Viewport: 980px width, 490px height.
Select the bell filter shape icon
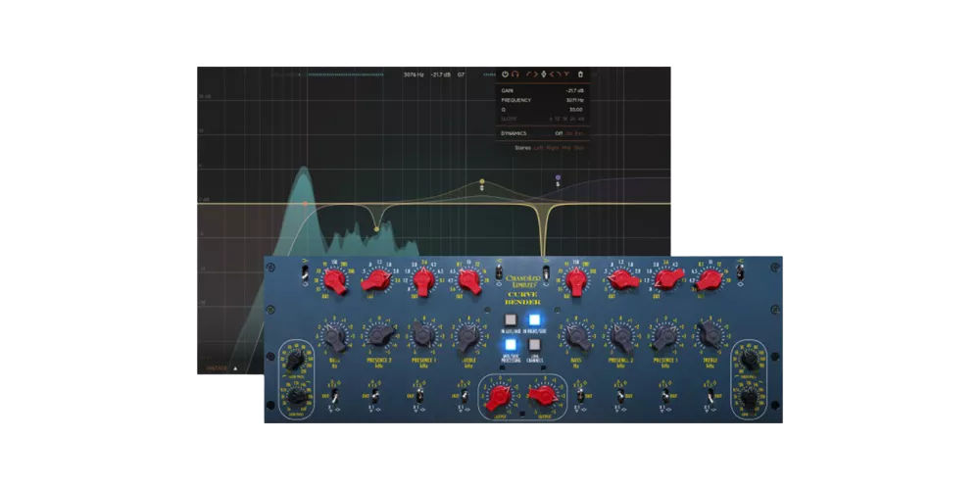tap(544, 74)
